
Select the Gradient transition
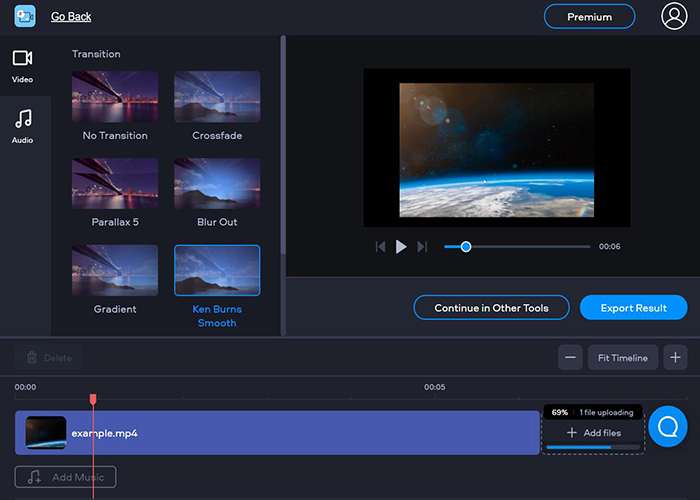[x=115, y=270]
